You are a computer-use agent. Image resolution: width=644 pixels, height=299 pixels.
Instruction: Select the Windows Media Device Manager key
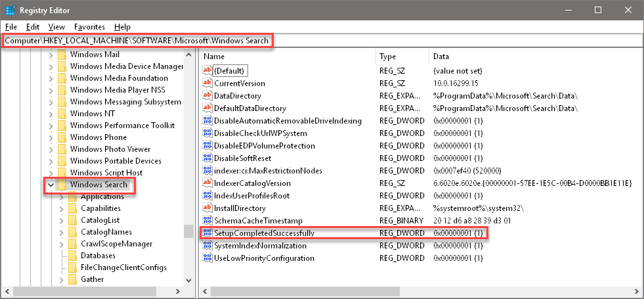coord(127,66)
